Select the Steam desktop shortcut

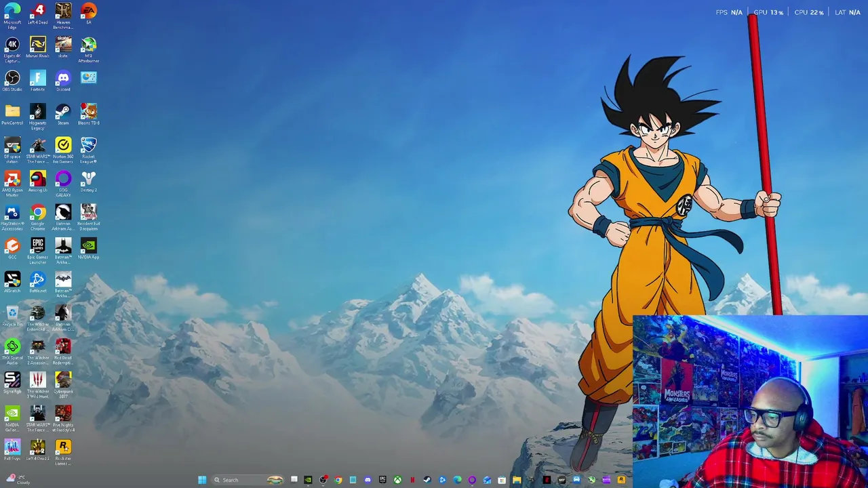pyautogui.click(x=63, y=115)
